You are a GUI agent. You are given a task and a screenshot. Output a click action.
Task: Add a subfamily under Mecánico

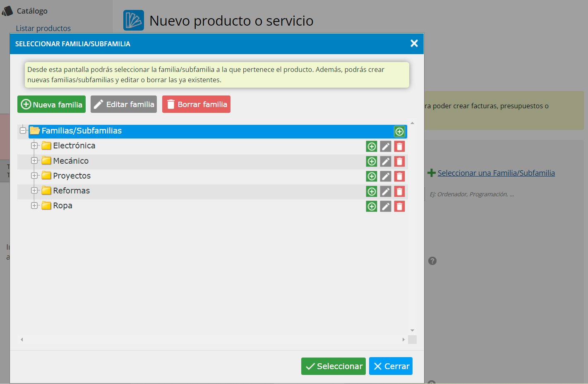pyautogui.click(x=372, y=162)
